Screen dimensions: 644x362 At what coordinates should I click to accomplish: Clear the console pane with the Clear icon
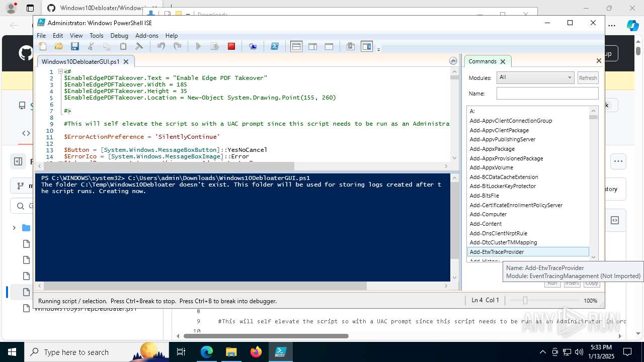coord(139,46)
